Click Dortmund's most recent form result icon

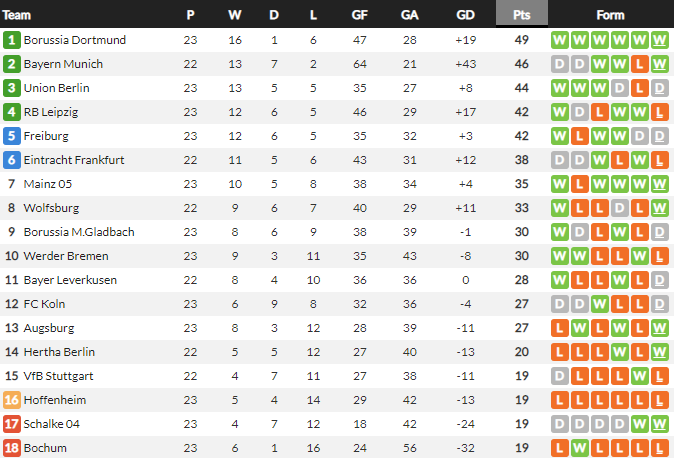point(659,40)
